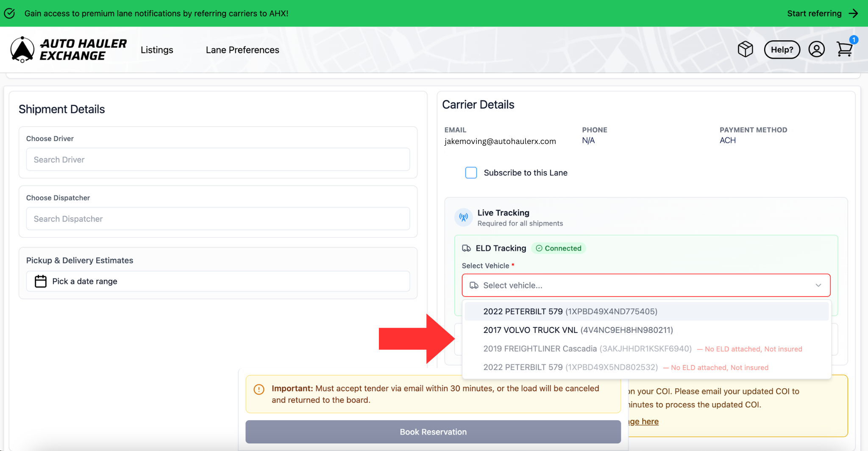The width and height of the screenshot is (868, 451).
Task: Open the shopping cart icon
Action: (x=844, y=49)
